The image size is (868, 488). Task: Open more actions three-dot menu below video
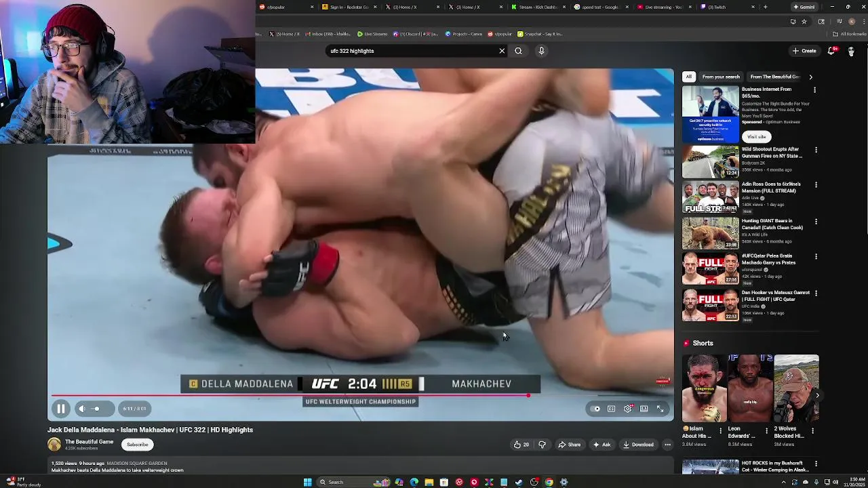tap(668, 445)
